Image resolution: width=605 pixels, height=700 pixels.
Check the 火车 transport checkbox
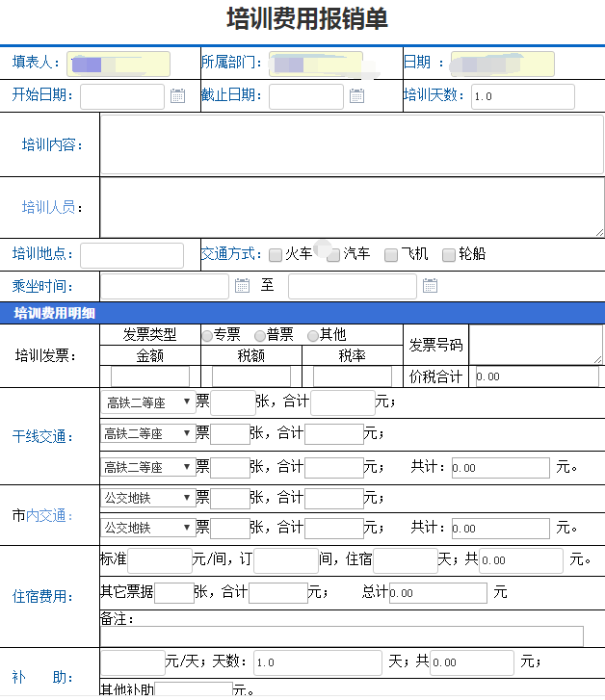[x=276, y=255]
